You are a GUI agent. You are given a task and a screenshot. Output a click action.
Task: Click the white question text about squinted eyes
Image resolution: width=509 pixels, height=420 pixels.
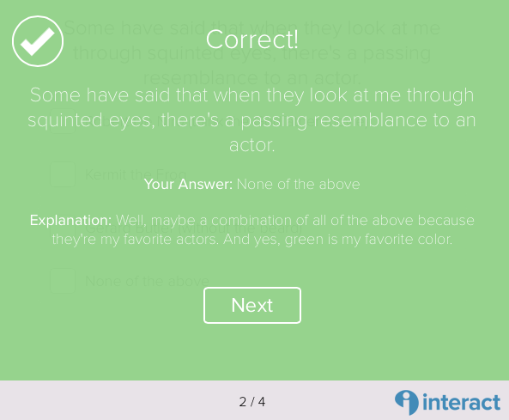(252, 120)
